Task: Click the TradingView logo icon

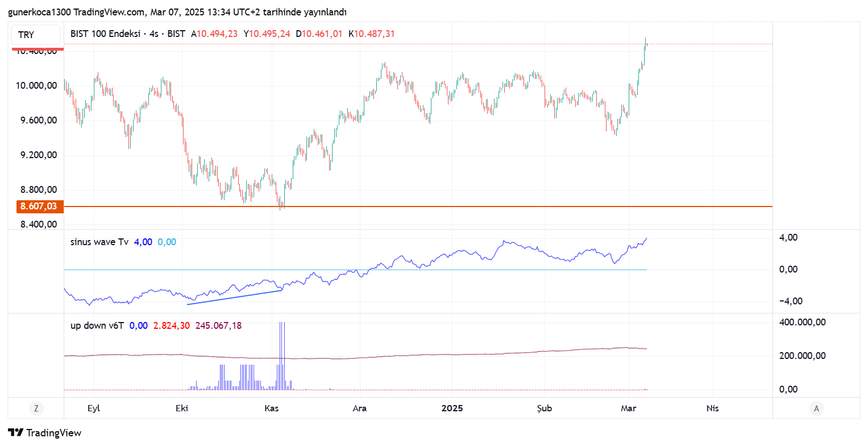Action: (16, 432)
